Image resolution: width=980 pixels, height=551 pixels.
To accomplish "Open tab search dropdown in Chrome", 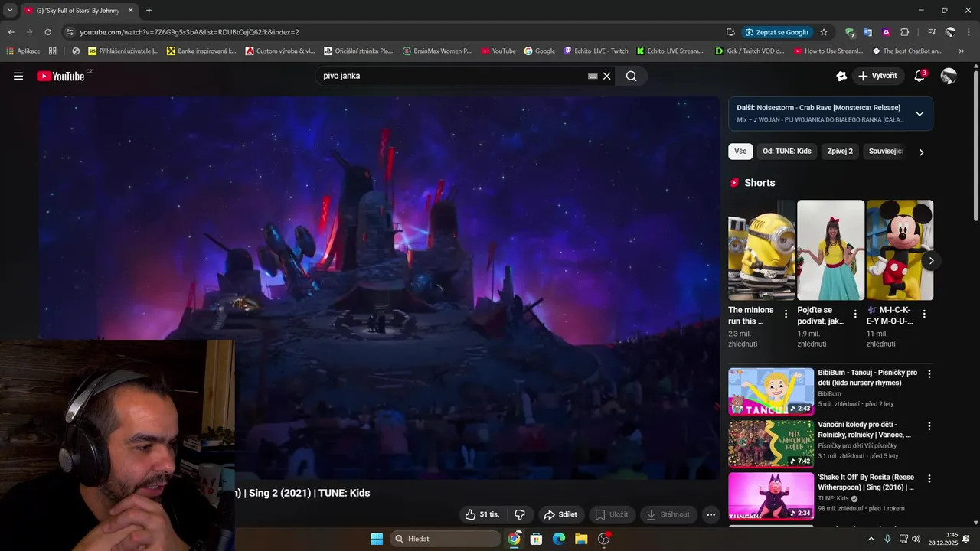I will [10, 11].
